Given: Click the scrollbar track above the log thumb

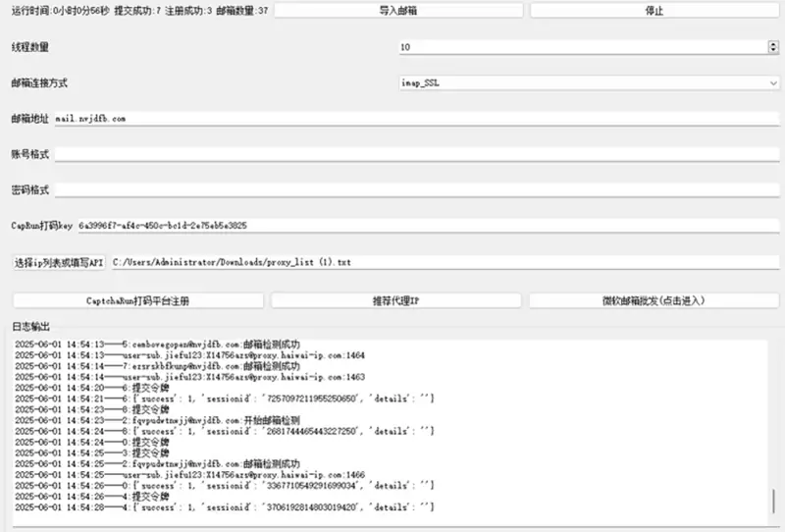Looking at the screenshot, I should click(x=773, y=412).
